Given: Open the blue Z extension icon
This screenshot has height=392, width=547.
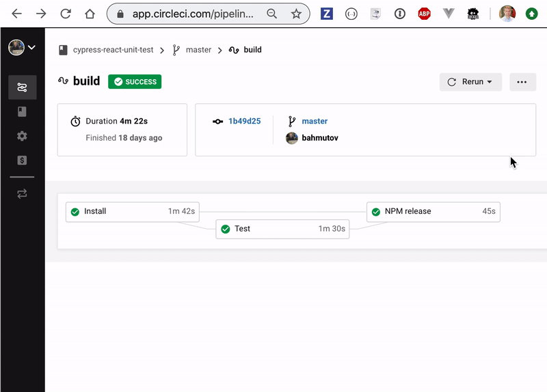Looking at the screenshot, I should tap(327, 14).
